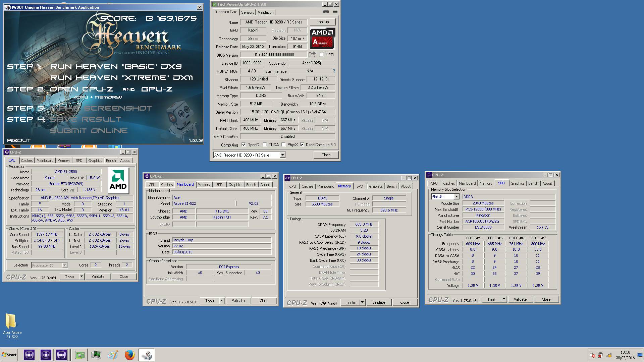644x362 pixels.
Task: Click the AMD A-Series logo in GPU-Z
Action: pos(322,38)
